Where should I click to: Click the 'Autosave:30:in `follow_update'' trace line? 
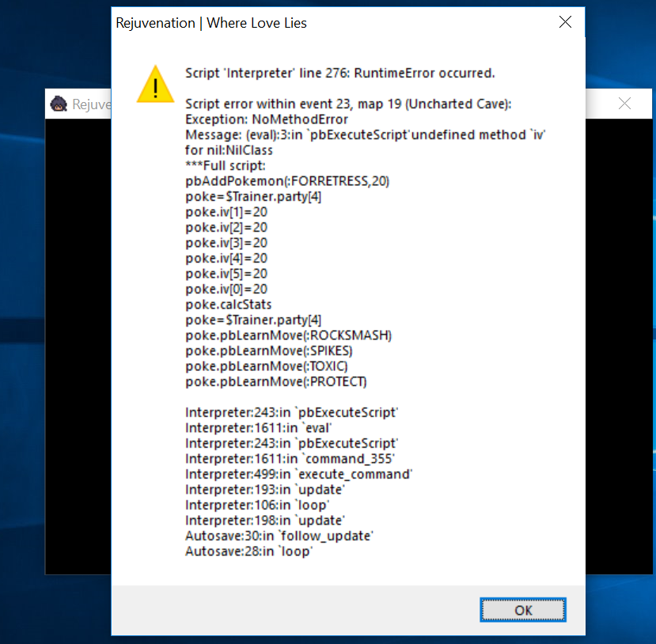(x=279, y=536)
